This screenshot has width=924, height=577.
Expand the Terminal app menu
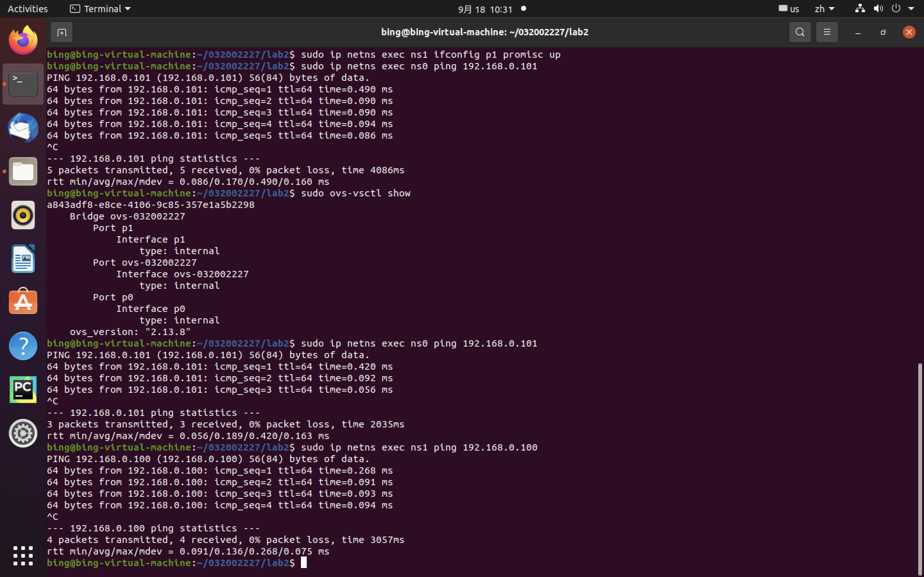(101, 9)
